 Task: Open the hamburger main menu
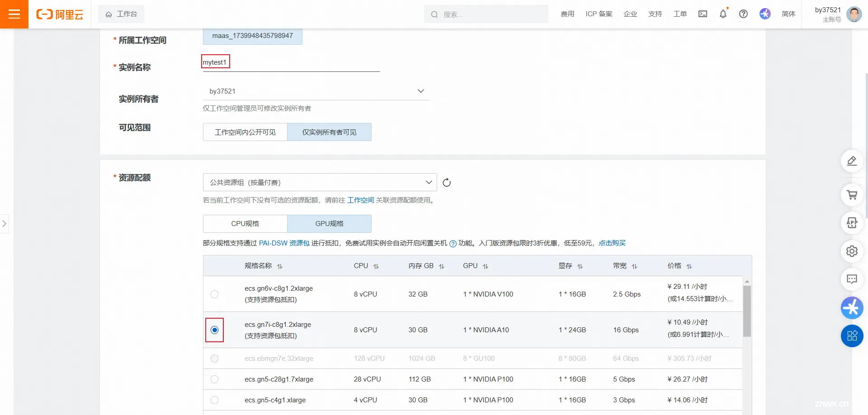coord(14,14)
